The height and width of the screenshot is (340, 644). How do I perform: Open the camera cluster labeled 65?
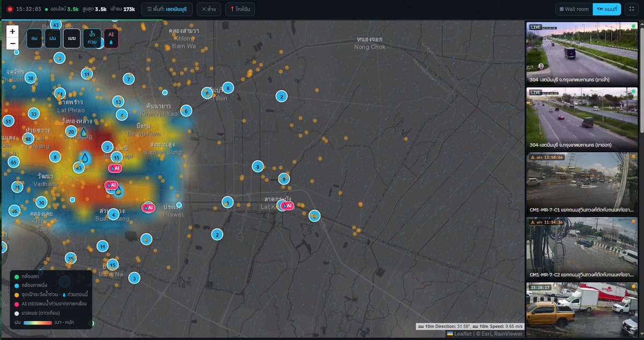pyautogui.click(x=13, y=162)
